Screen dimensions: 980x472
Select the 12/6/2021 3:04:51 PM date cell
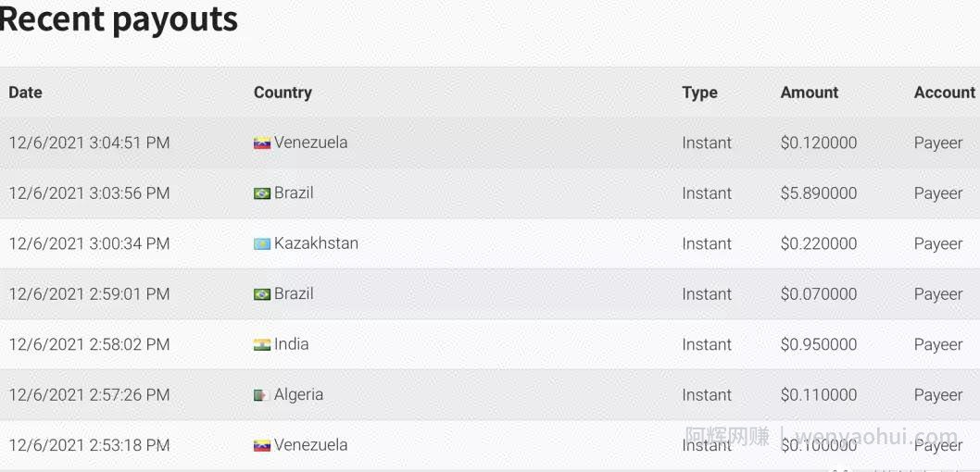[89, 143]
